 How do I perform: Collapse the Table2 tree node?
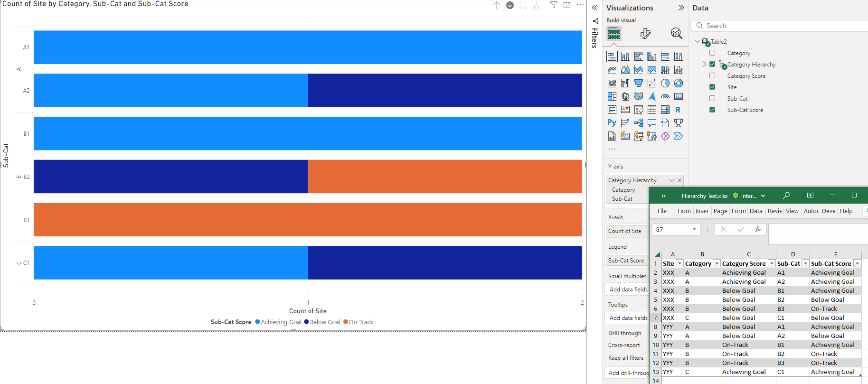point(698,41)
